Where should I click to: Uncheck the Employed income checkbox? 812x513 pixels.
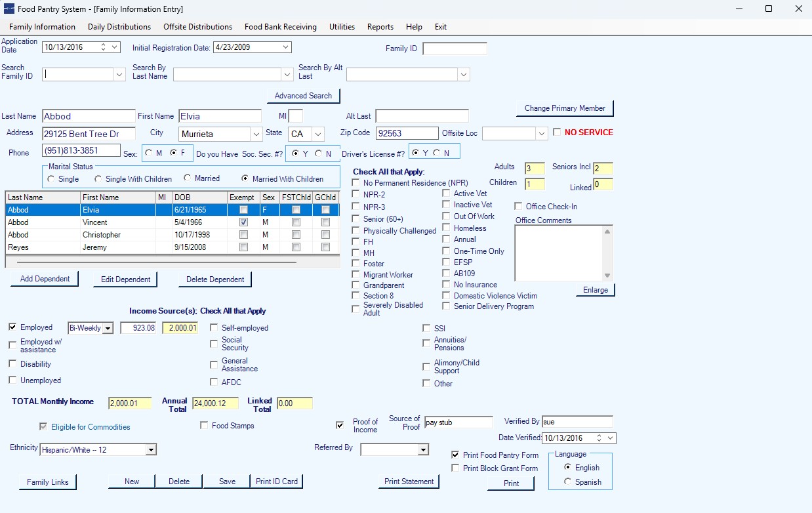[x=12, y=327]
